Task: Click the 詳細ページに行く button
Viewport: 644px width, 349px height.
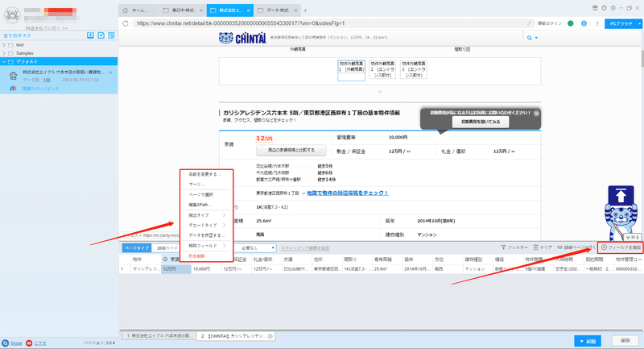Action: click(x=576, y=247)
